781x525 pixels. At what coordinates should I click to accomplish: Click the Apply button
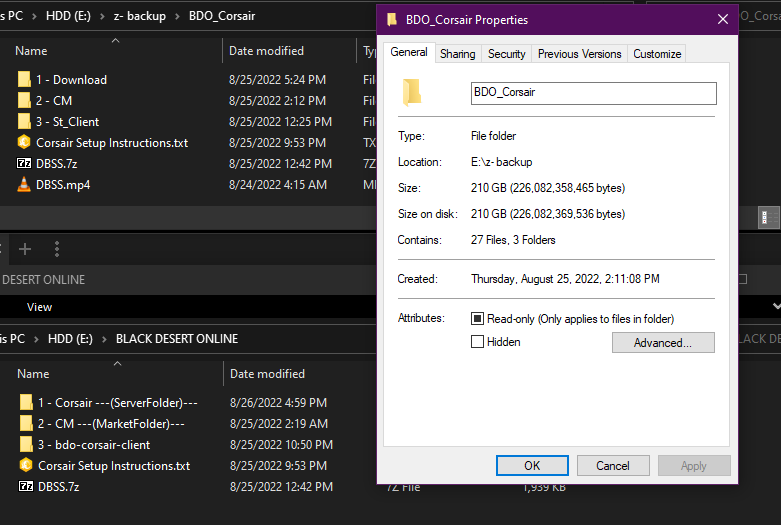pyautogui.click(x=693, y=465)
